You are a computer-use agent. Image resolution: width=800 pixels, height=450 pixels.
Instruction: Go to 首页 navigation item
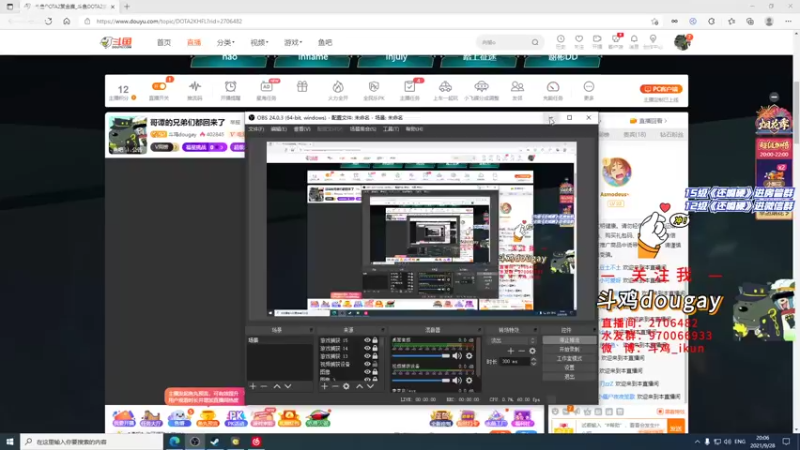[x=164, y=42]
